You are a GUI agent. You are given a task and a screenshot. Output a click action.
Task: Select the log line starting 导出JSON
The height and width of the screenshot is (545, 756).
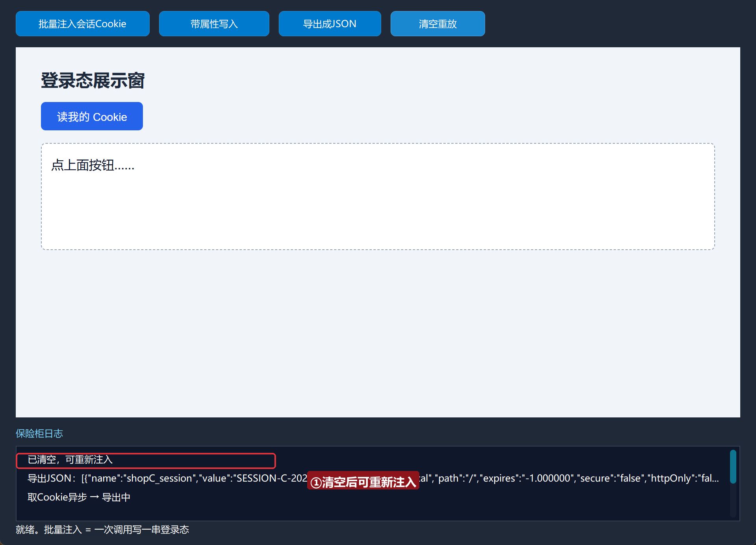(x=373, y=478)
